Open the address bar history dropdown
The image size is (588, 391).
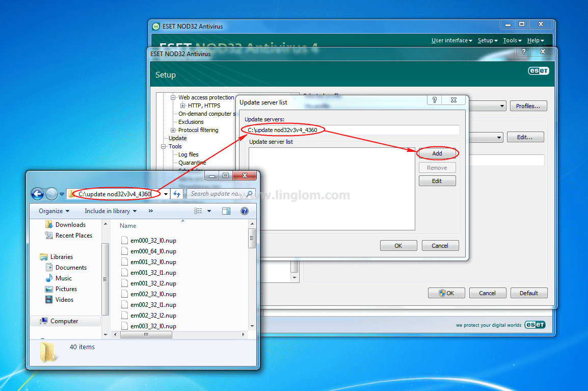point(166,194)
